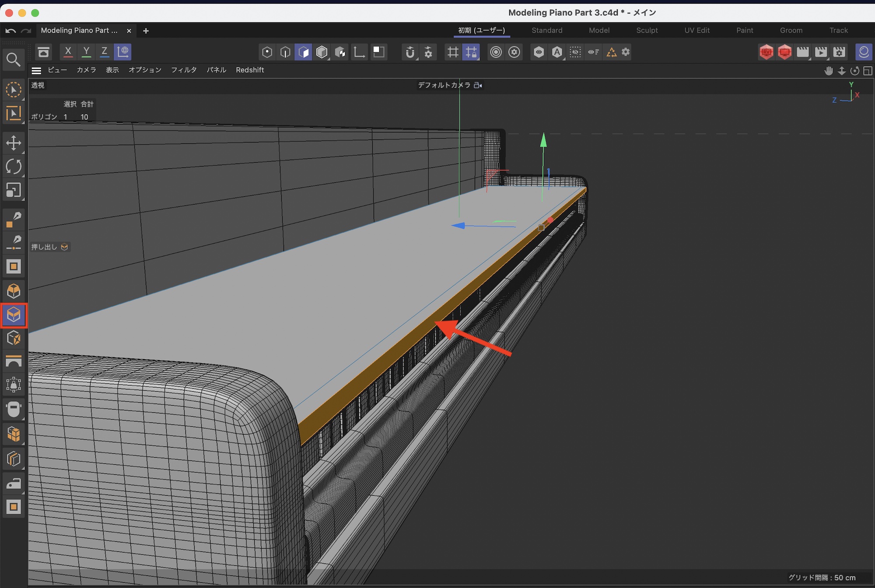
Task: Select the Scale tool
Action: click(x=14, y=190)
